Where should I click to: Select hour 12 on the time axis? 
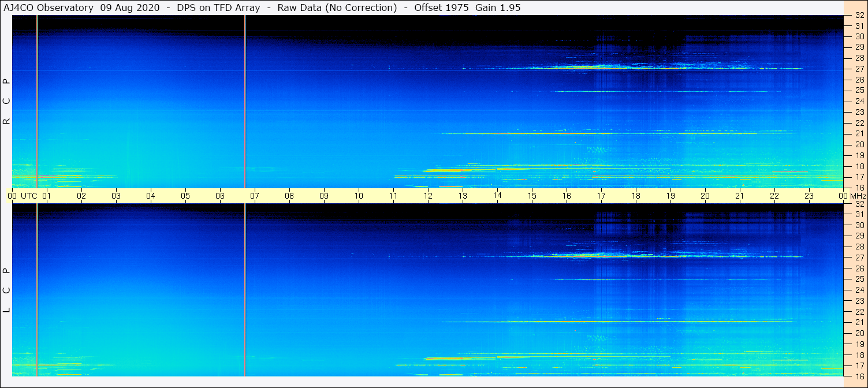[428, 196]
